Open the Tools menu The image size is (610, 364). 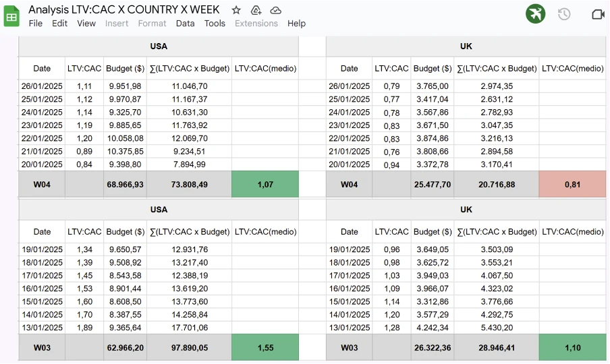pos(215,24)
